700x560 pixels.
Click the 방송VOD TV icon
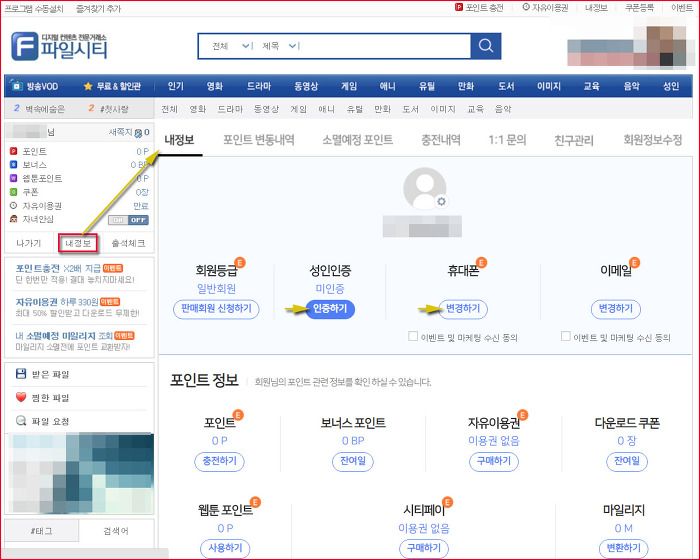(16, 86)
